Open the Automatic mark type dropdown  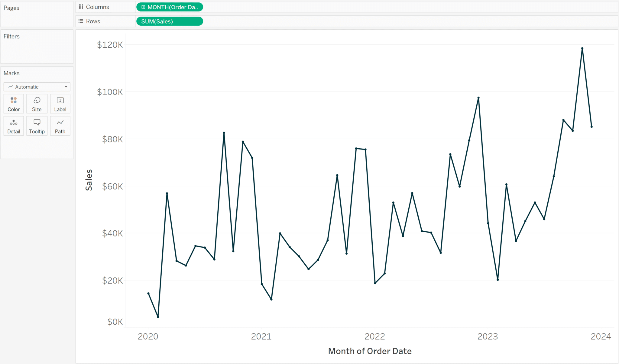tap(66, 87)
